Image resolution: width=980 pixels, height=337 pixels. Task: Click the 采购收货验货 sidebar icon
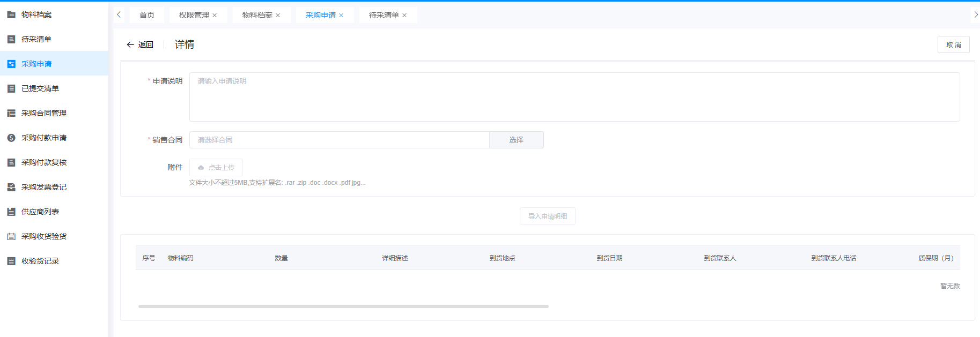click(11, 236)
